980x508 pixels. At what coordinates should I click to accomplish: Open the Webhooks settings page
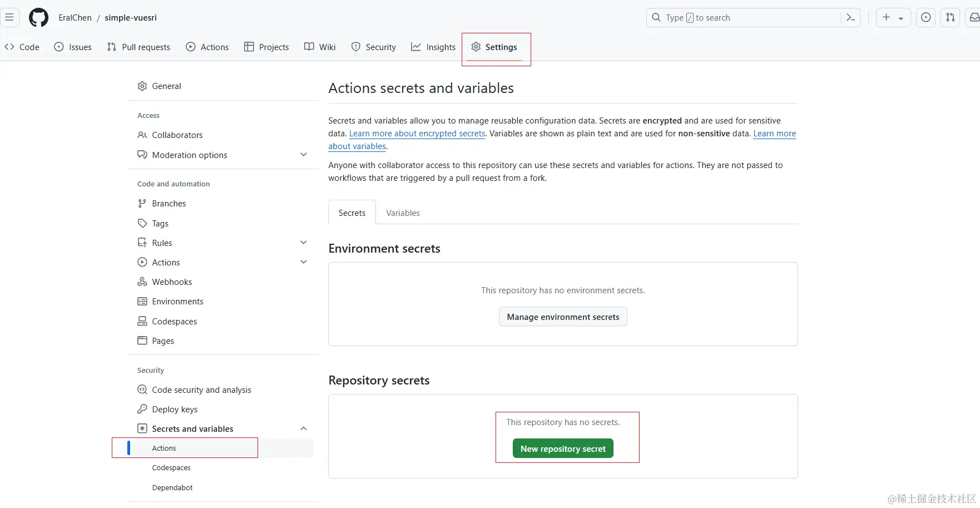tap(172, 282)
